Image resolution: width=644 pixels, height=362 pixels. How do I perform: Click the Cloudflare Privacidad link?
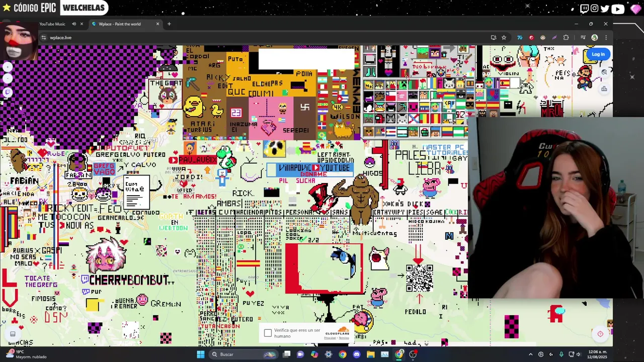(x=330, y=338)
